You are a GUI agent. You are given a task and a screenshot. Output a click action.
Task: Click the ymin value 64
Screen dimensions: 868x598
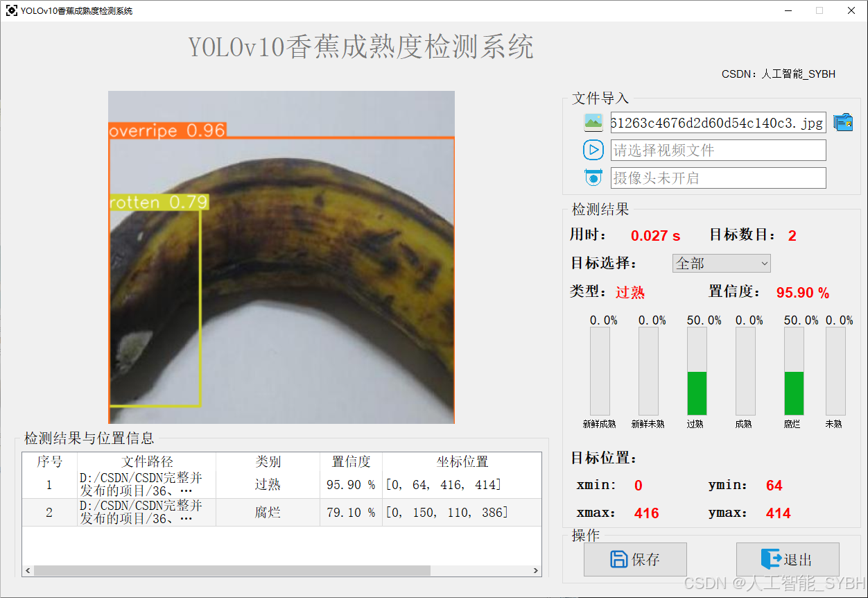(x=774, y=486)
